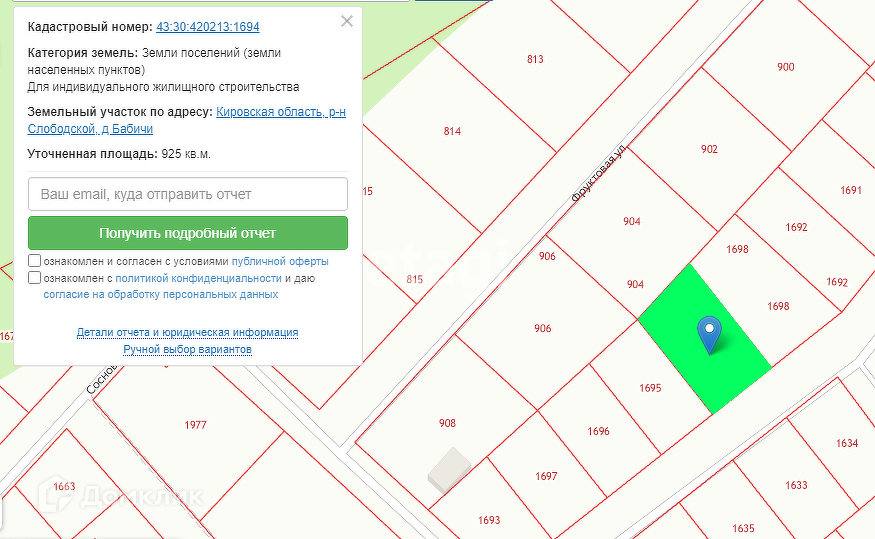Click the Фруктовая ул. street label
This screenshot has width=875, height=539.
coord(599,174)
